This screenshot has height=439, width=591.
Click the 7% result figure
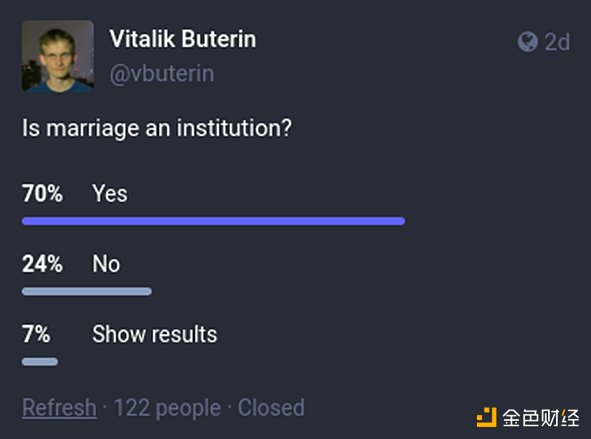(x=36, y=334)
